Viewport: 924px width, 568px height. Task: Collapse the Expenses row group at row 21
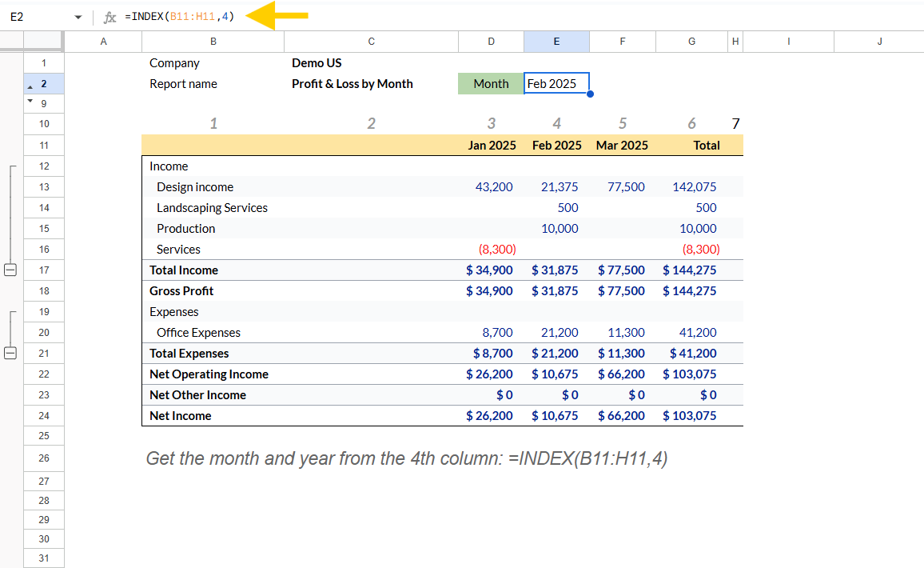tap(10, 354)
